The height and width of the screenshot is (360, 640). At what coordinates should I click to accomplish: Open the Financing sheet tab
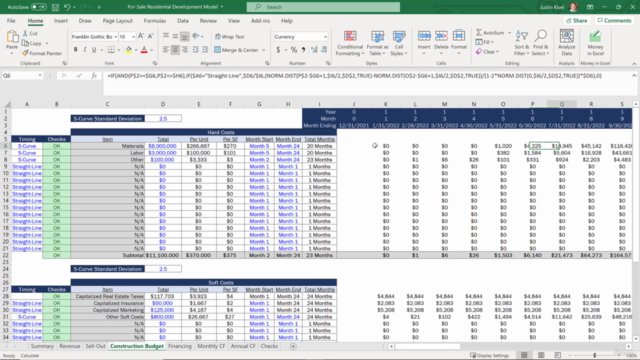[180, 346]
